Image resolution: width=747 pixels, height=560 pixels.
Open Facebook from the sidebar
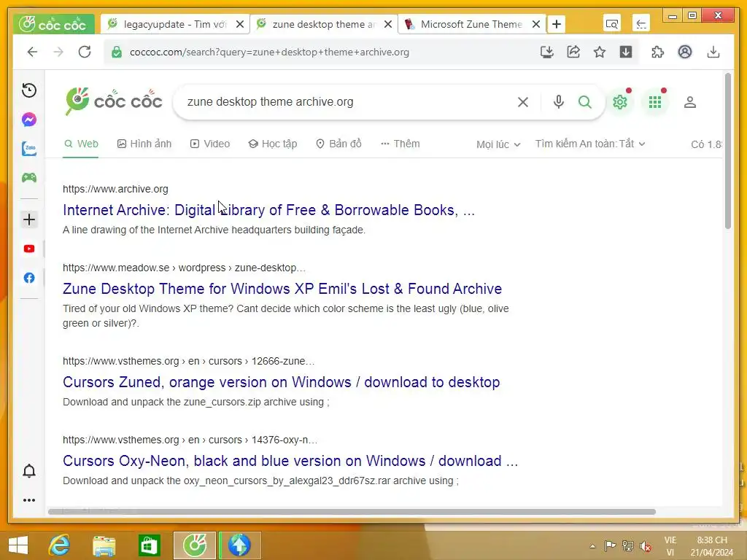coord(29,278)
